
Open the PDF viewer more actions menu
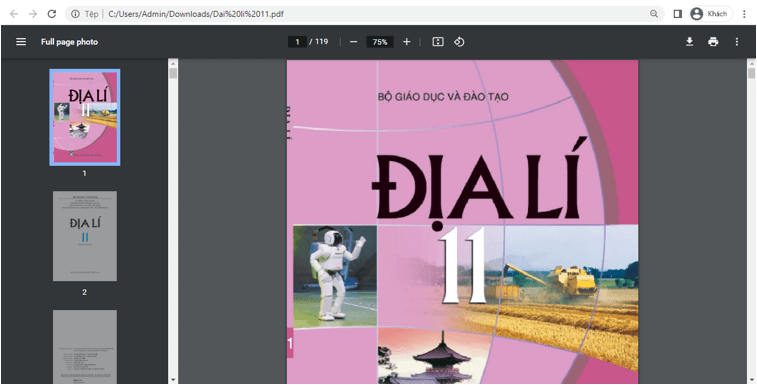[x=737, y=42]
